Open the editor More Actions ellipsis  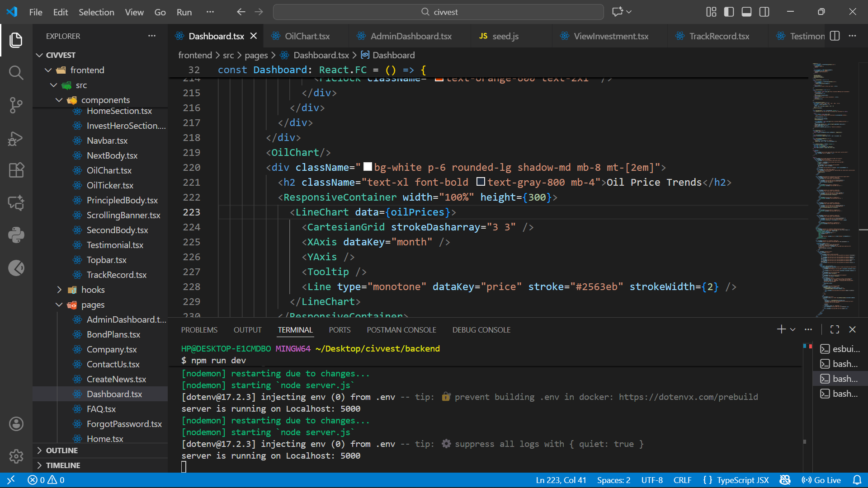(x=853, y=36)
